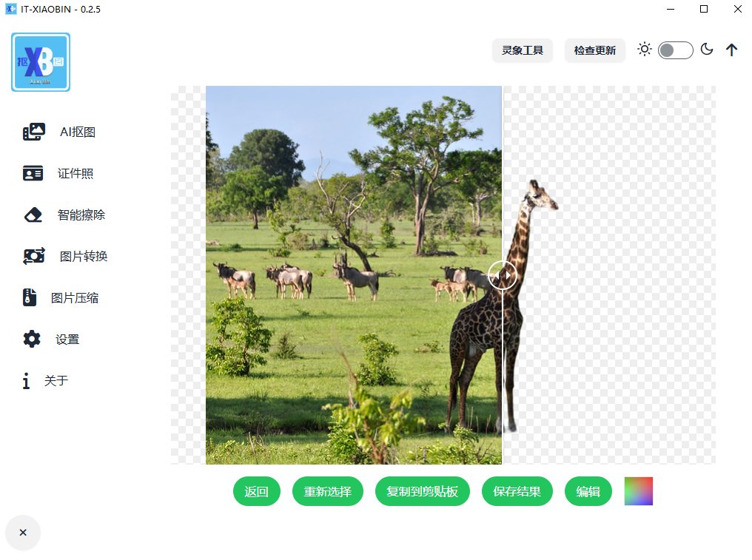The image size is (752, 560).
Task: Open settings via the gear icon
Action: pos(32,340)
